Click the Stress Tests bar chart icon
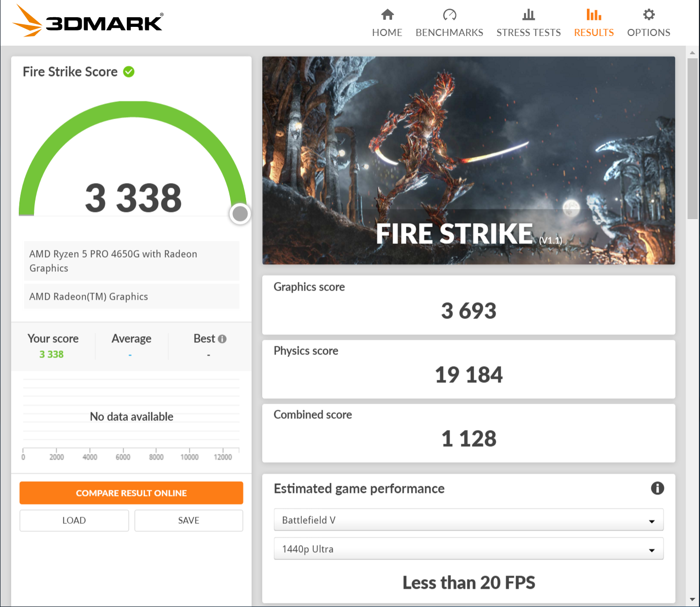Viewport: 700px width, 607px height. pyautogui.click(x=529, y=15)
